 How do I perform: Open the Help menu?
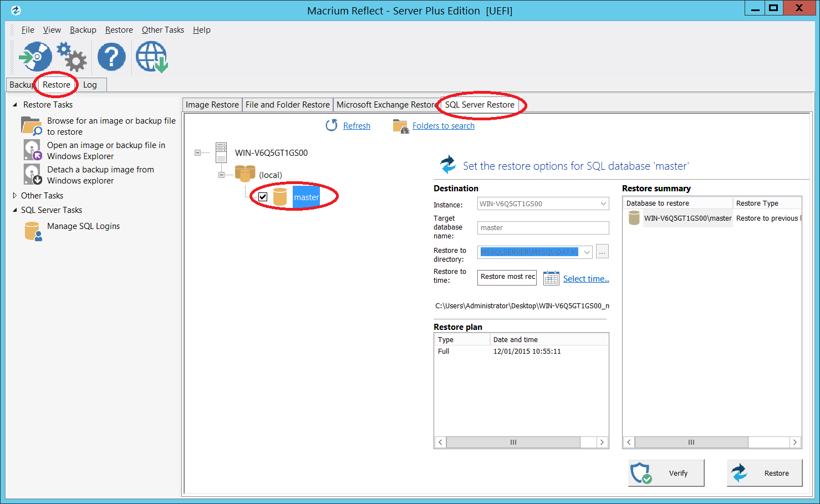pyautogui.click(x=202, y=30)
